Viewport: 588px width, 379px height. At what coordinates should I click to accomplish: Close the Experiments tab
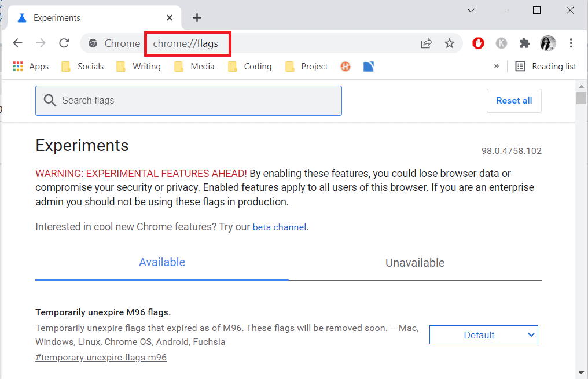tap(170, 17)
